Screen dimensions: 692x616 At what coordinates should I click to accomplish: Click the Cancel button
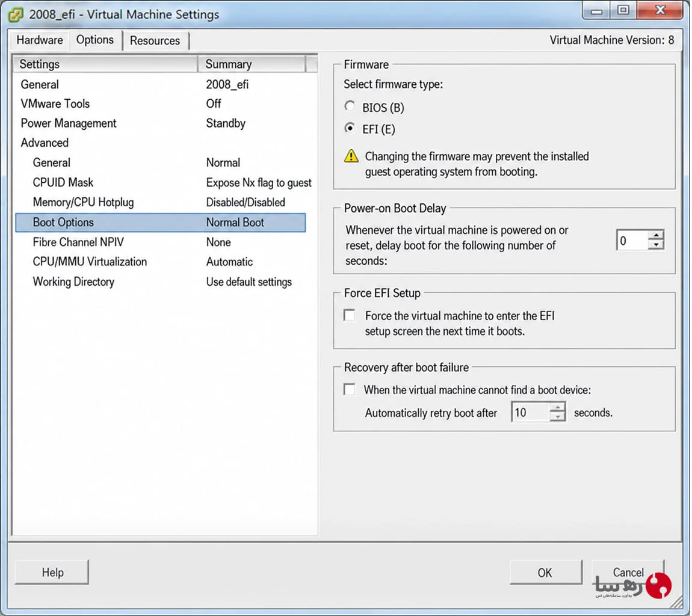pyautogui.click(x=628, y=572)
